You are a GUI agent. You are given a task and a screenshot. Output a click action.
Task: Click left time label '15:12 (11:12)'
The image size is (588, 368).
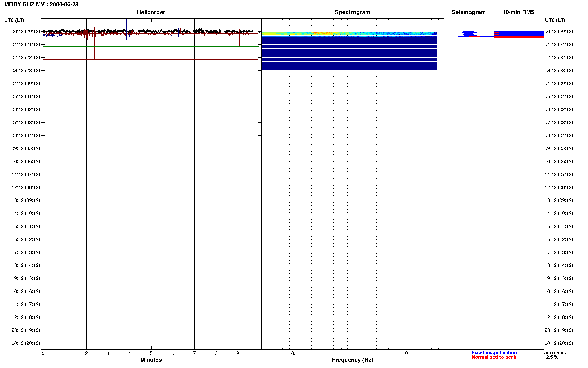coord(26,226)
